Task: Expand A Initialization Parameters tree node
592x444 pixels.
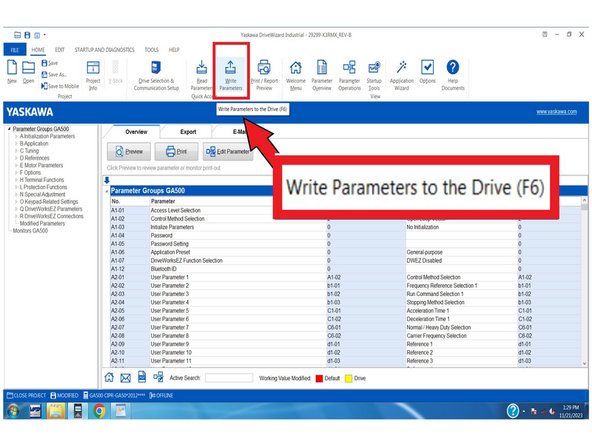Action: point(16,136)
